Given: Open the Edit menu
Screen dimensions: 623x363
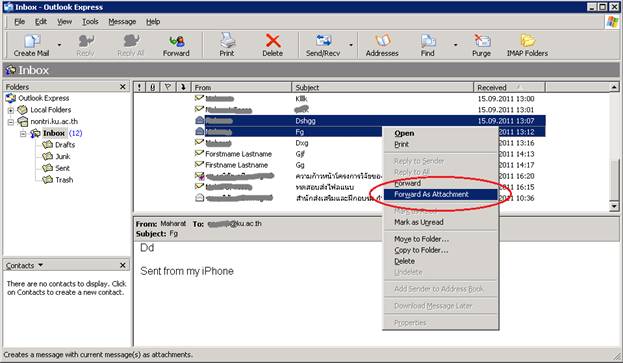Looking at the screenshot, I should click(x=41, y=22).
